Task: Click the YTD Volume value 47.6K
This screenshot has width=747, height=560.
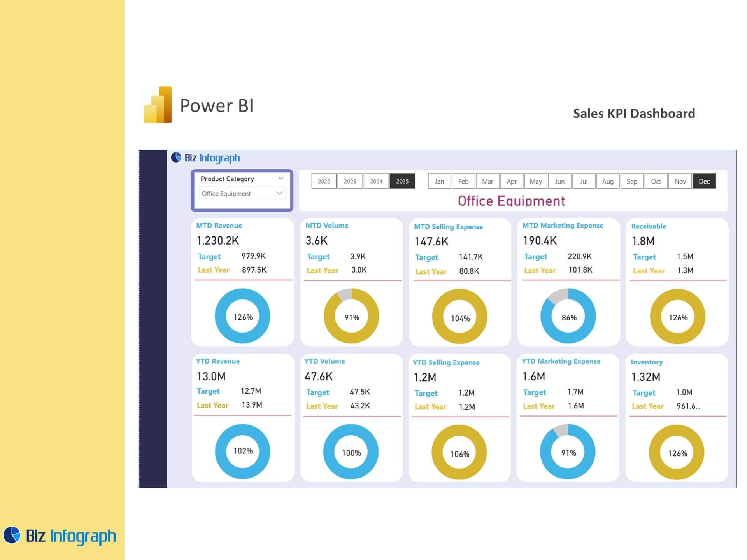Action: pyautogui.click(x=319, y=376)
